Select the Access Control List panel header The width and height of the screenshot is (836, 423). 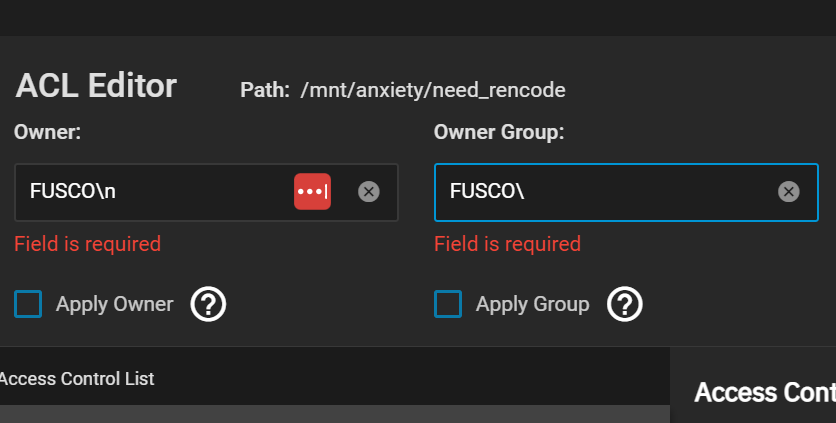tap(77, 379)
